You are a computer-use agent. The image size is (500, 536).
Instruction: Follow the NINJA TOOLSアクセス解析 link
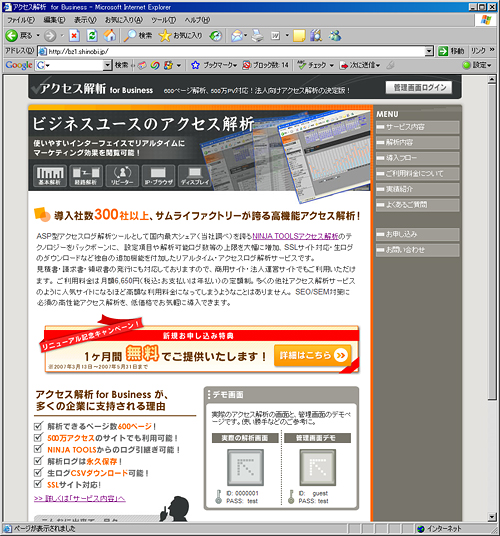295,236
